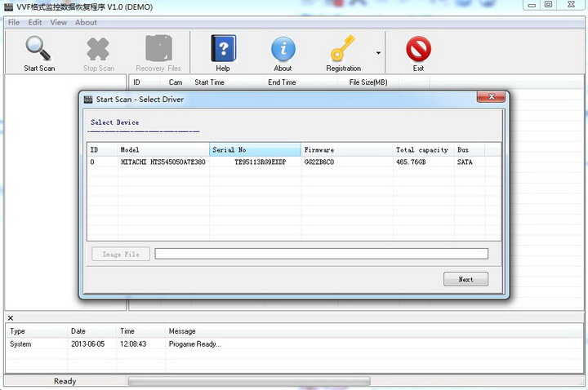Click the red Exit icon
The height and width of the screenshot is (390, 588).
click(x=418, y=49)
